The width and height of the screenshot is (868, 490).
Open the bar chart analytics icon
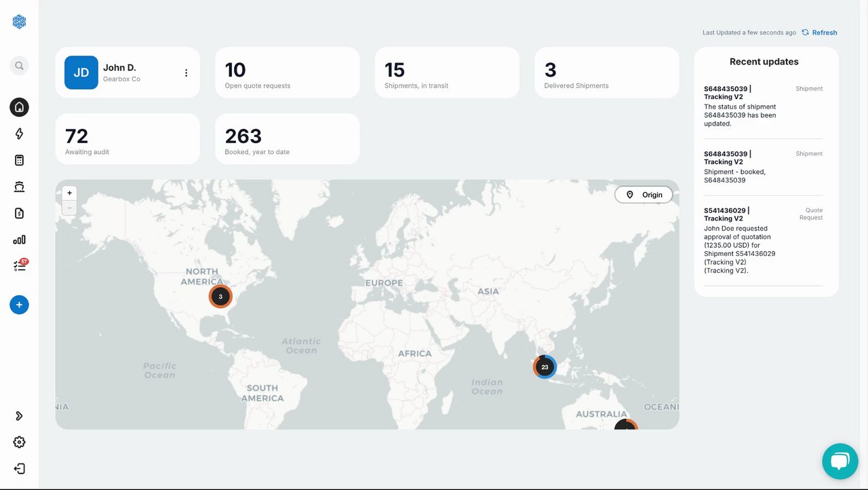(x=19, y=240)
